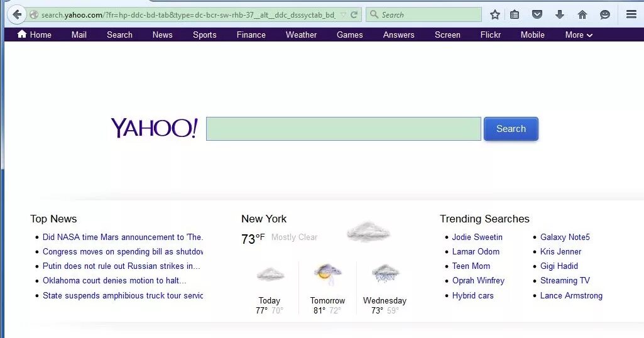
Task: Click the Wednesday forecast label
Action: coord(385,300)
